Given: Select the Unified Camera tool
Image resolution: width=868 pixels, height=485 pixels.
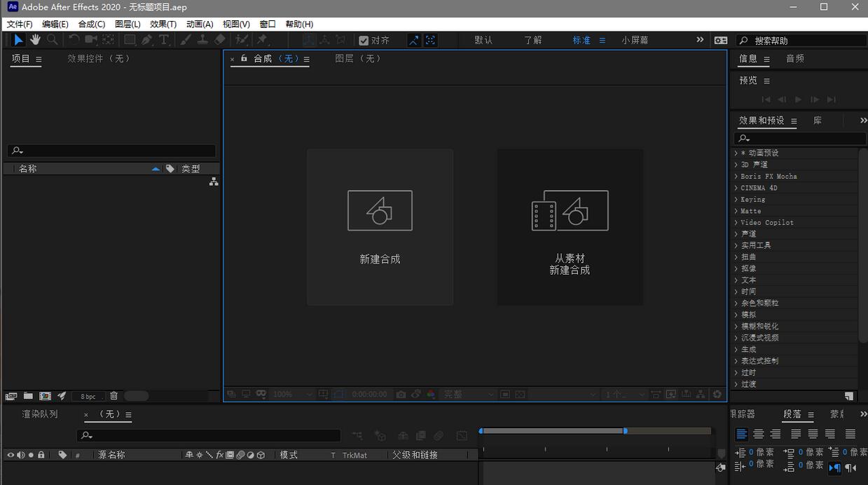Looking at the screenshot, I should click(91, 40).
